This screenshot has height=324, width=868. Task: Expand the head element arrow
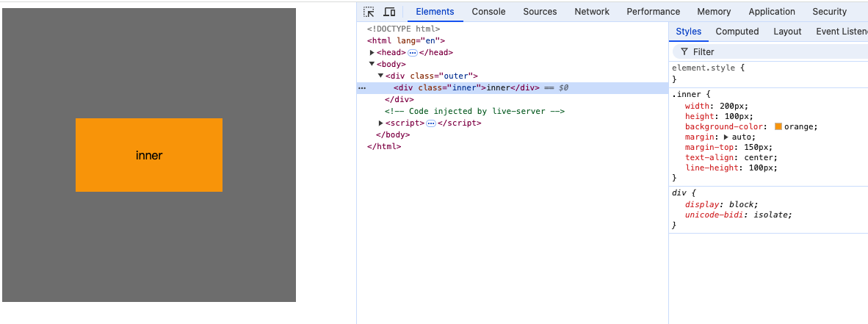pyautogui.click(x=372, y=53)
